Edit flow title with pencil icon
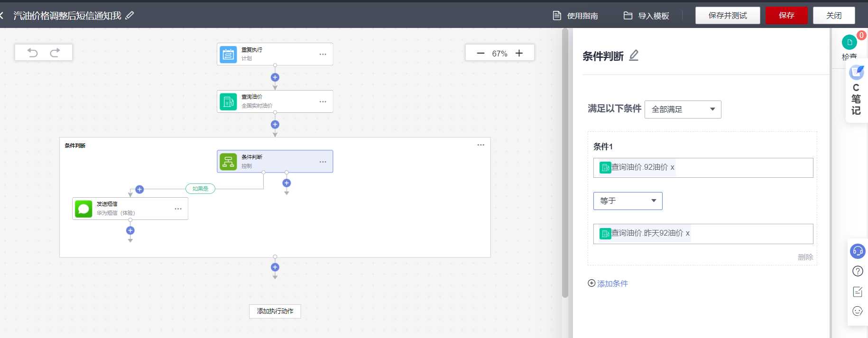 pyautogui.click(x=129, y=16)
